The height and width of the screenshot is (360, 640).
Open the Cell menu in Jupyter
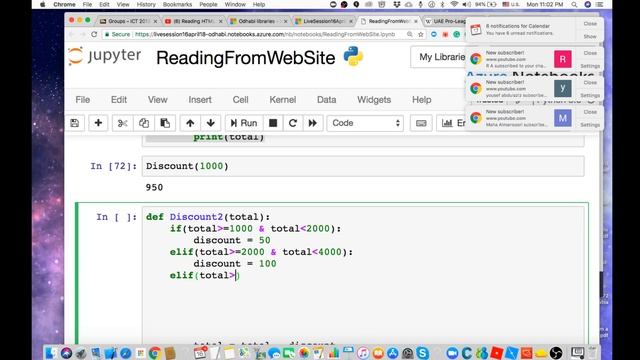click(240, 100)
